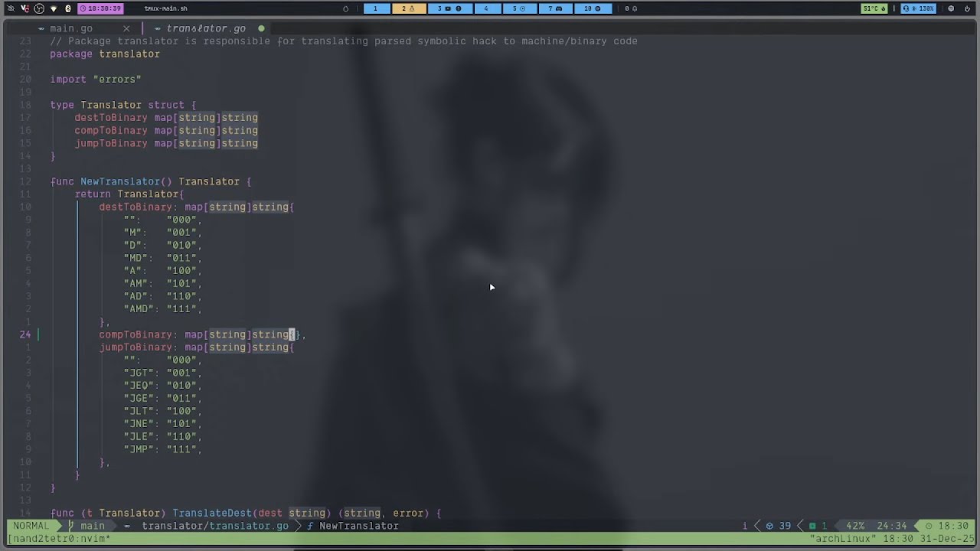Click the notification bell counter
Viewport: 980px width, 551px height.
(631, 8)
